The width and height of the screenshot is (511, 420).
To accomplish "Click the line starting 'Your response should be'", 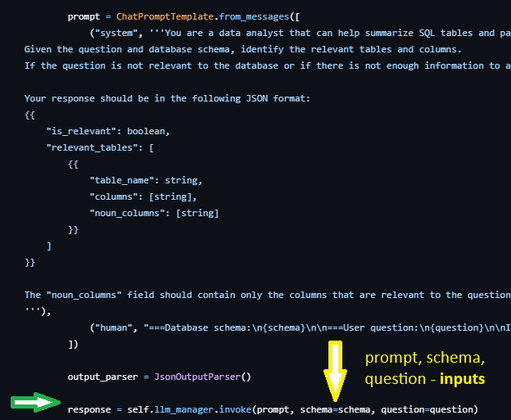I will pyautogui.click(x=167, y=98).
